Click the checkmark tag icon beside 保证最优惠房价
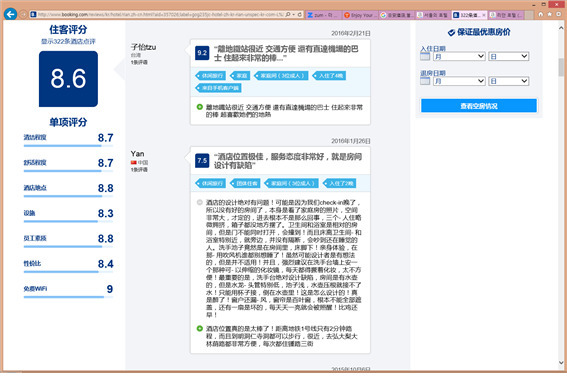The width and height of the screenshot is (567, 377). (451, 33)
